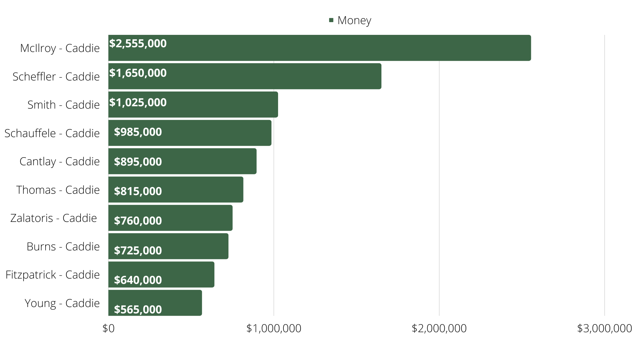
Task: Click the $3,000,000 axis tick label
Action: coord(604,328)
